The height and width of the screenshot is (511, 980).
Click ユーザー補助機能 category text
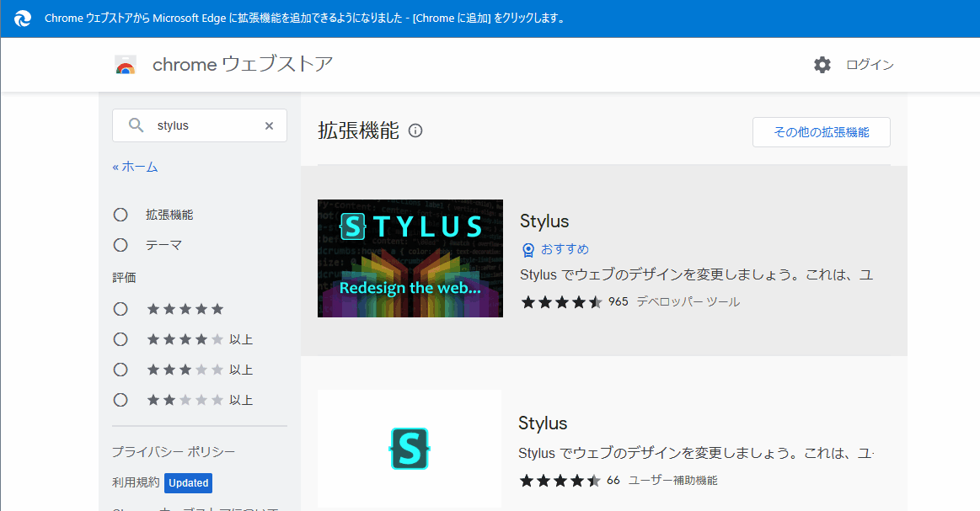672,481
